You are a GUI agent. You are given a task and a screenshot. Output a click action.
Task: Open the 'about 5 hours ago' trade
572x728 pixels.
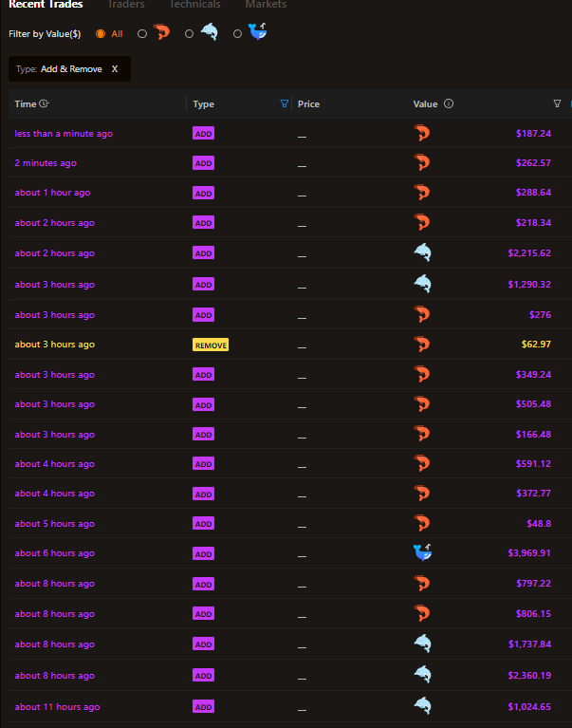[x=55, y=524]
